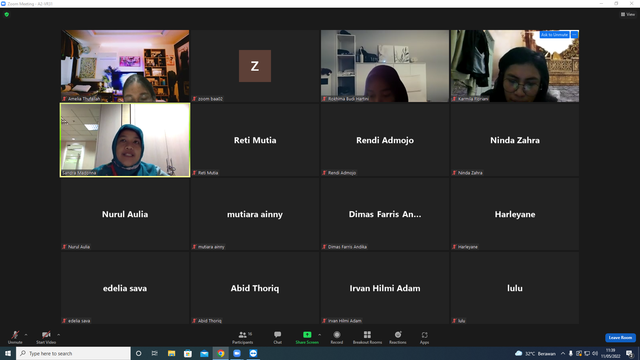Switch to the Zoom app on the taskbar

click(x=237, y=353)
